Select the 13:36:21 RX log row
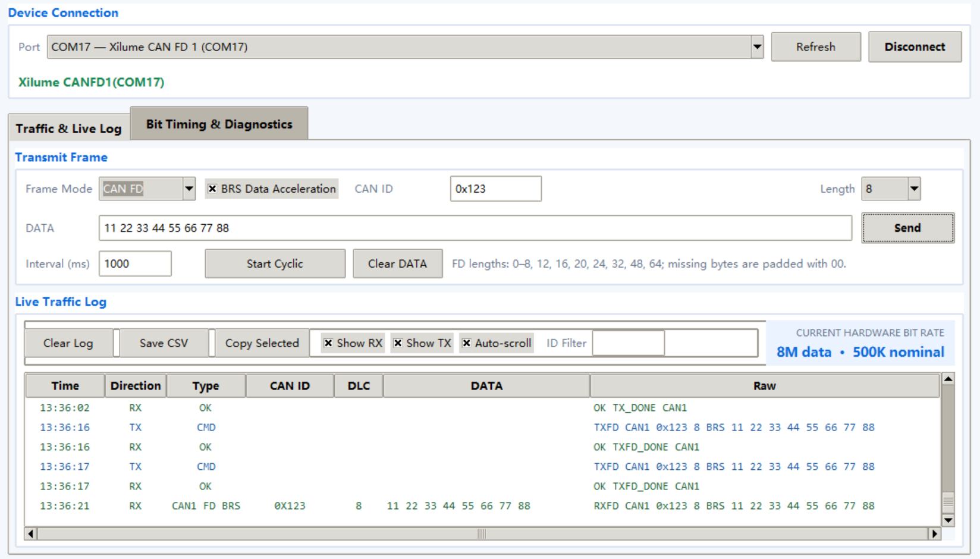 tap(482, 506)
